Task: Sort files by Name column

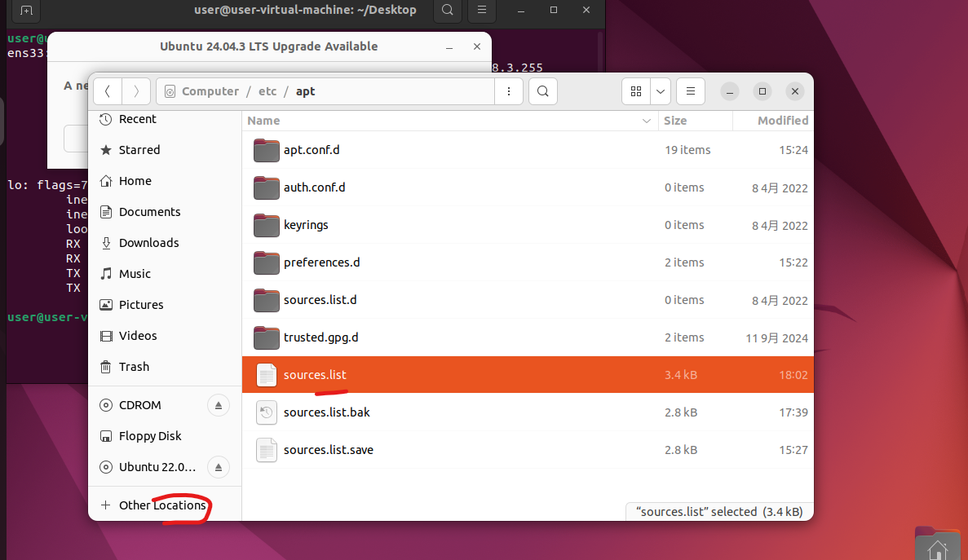Action: click(x=449, y=121)
